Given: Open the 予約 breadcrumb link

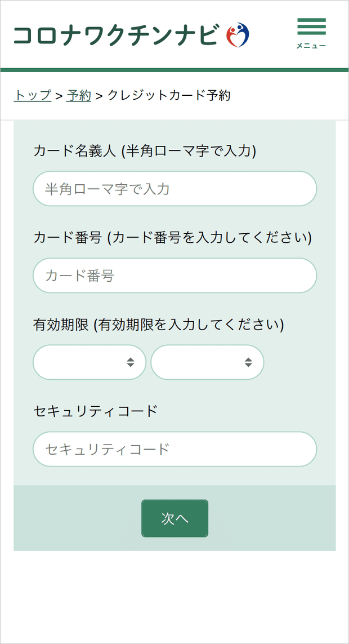Looking at the screenshot, I should pyautogui.click(x=79, y=95).
